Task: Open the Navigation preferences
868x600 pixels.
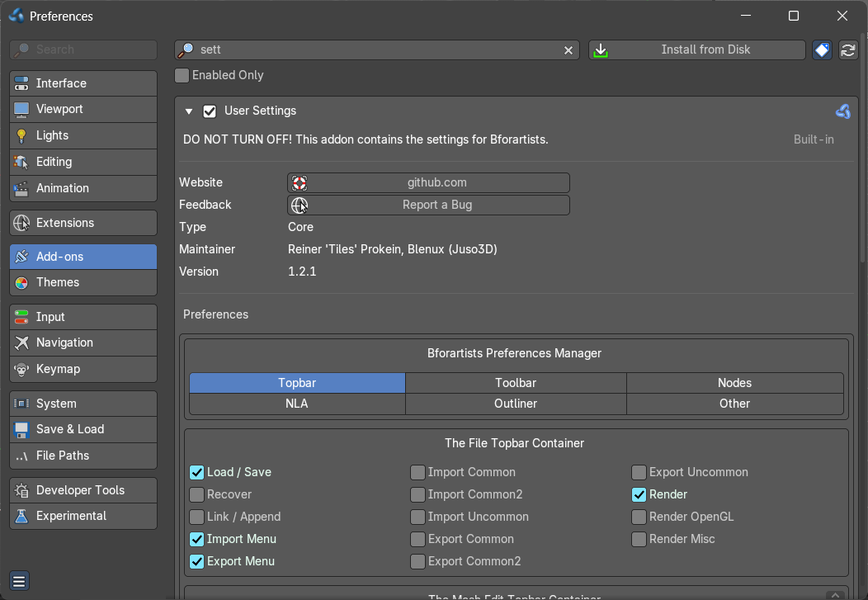Action: 83,343
